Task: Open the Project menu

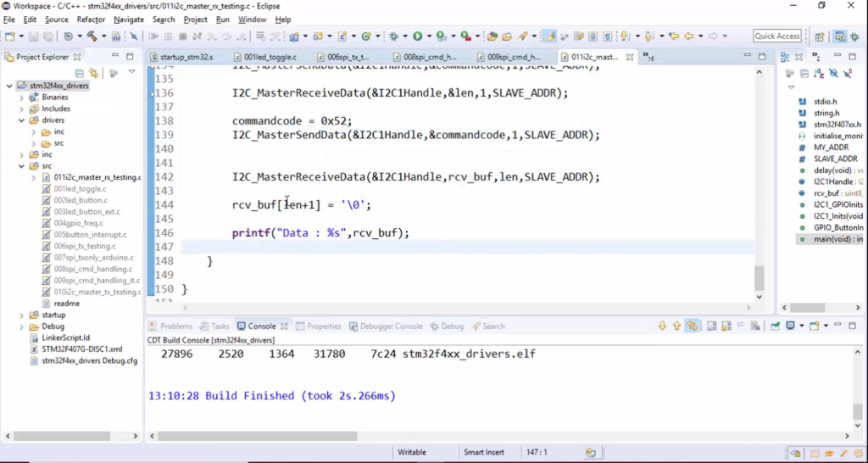Action: pos(196,20)
